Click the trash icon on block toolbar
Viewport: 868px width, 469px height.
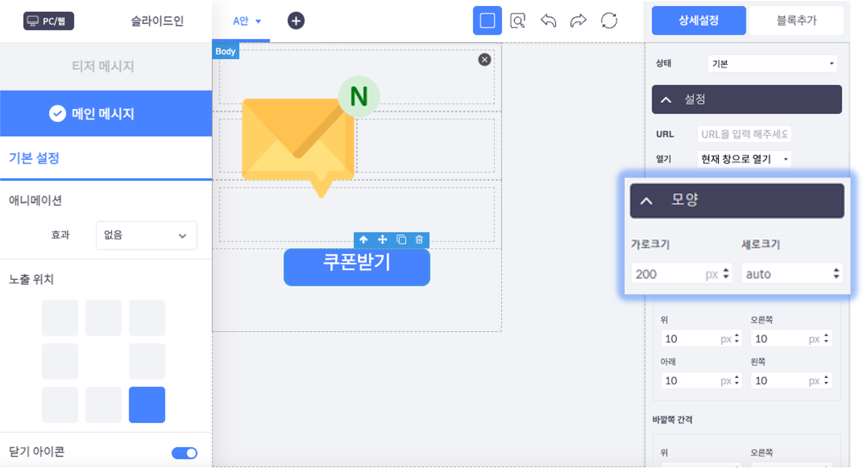pos(419,240)
